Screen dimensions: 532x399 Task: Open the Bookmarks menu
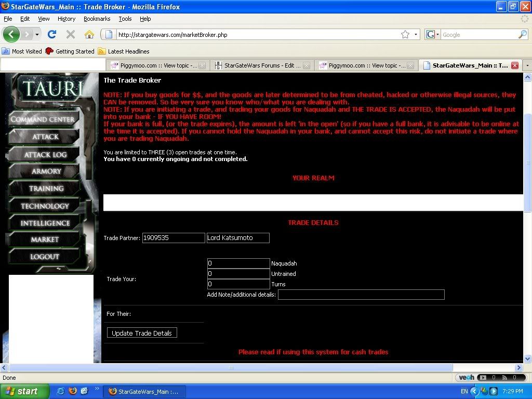(x=97, y=19)
